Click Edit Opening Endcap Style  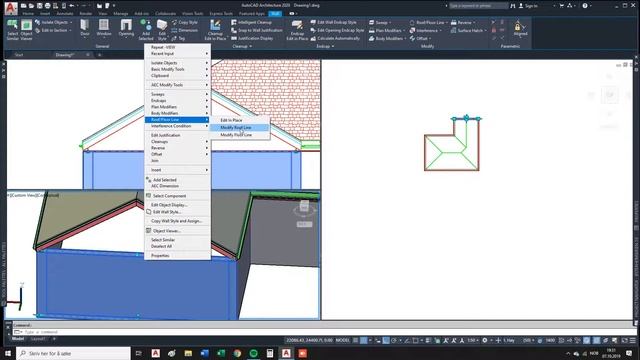click(337, 30)
